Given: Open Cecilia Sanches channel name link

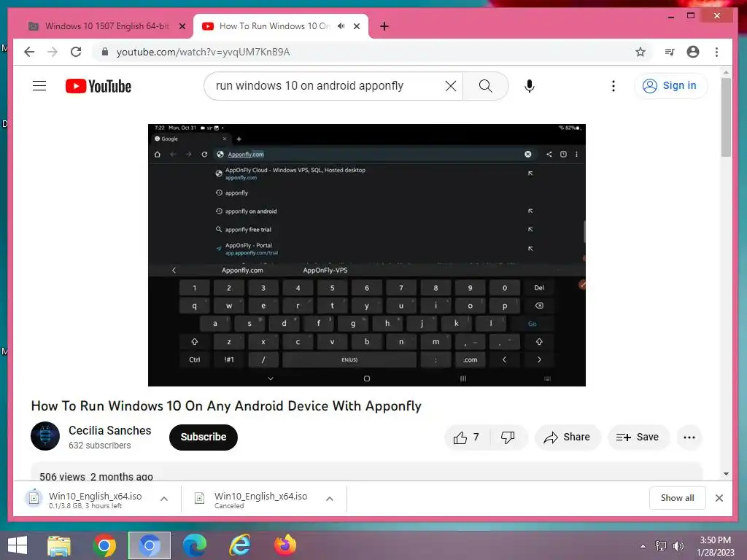Looking at the screenshot, I should pyautogui.click(x=110, y=430).
